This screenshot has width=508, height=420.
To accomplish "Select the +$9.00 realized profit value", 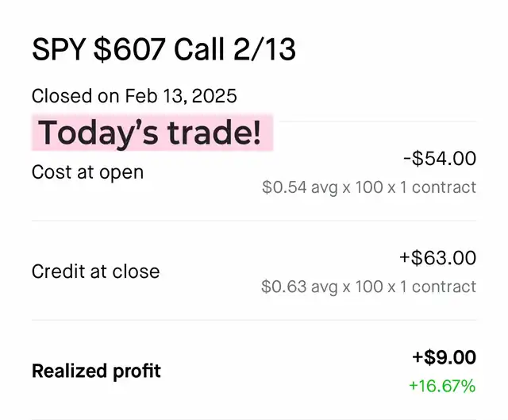I will pyautogui.click(x=444, y=357).
